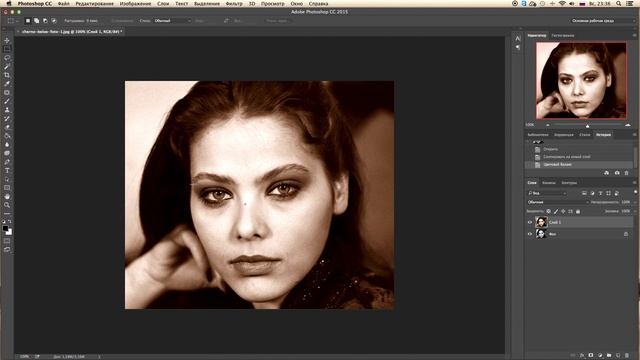Viewport: 640px width, 360px height.
Task: Select the Clone Stamp tool
Action: click(7, 110)
